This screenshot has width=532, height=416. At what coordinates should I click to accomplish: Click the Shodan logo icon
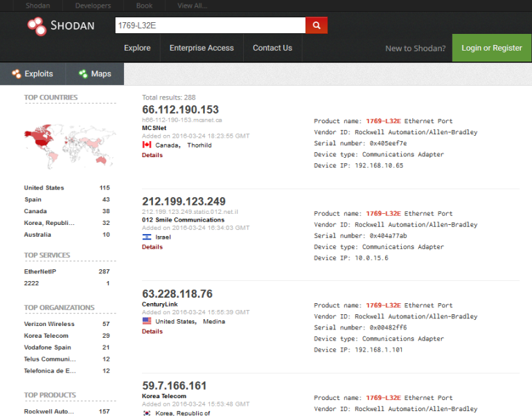[x=36, y=26]
